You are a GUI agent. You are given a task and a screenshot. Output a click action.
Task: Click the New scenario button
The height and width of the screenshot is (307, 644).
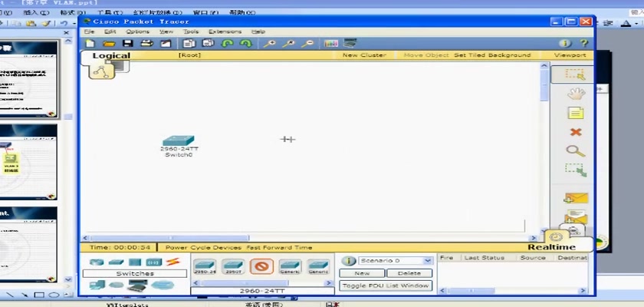pos(362,273)
